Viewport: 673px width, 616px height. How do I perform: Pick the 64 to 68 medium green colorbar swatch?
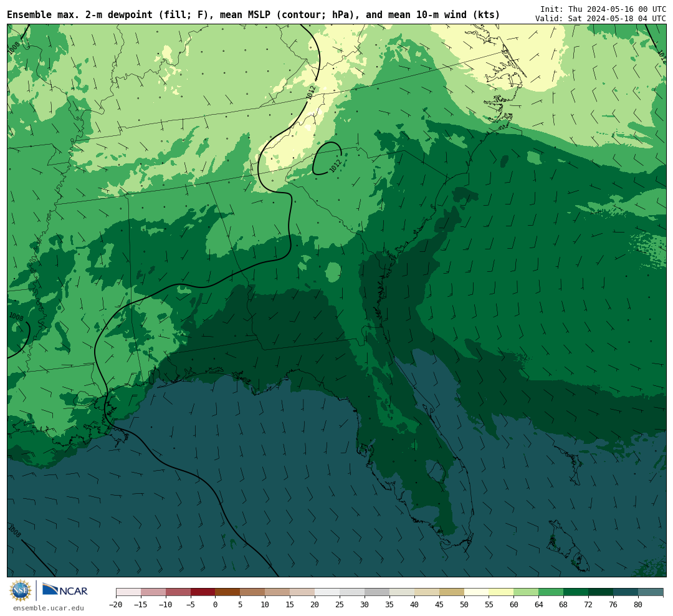551,592
